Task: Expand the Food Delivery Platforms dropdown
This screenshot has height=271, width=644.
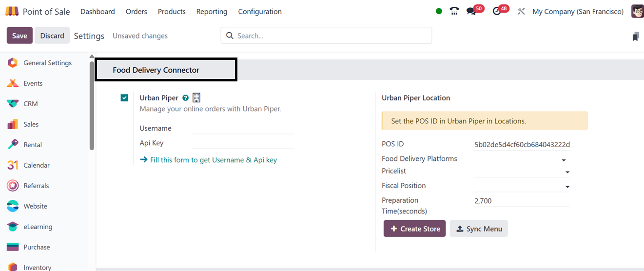Action: 564,160
